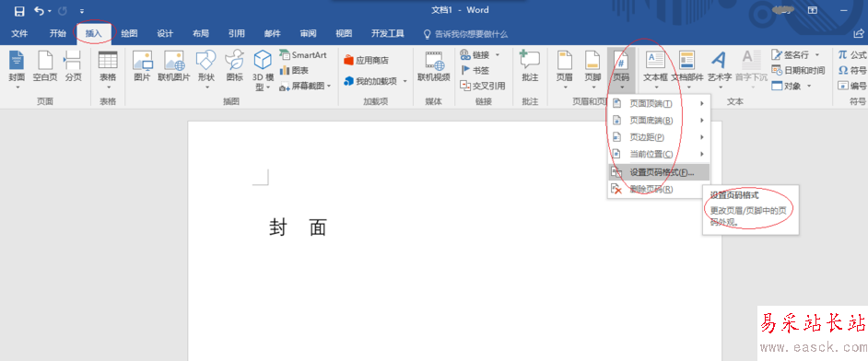Open 文档部件 quick parts
The width and height of the screenshot is (868, 361).
click(687, 70)
